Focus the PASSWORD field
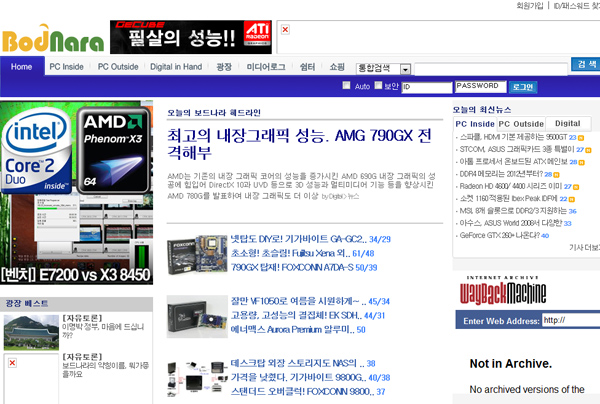Viewport: 600px width, 404px height. (x=481, y=86)
